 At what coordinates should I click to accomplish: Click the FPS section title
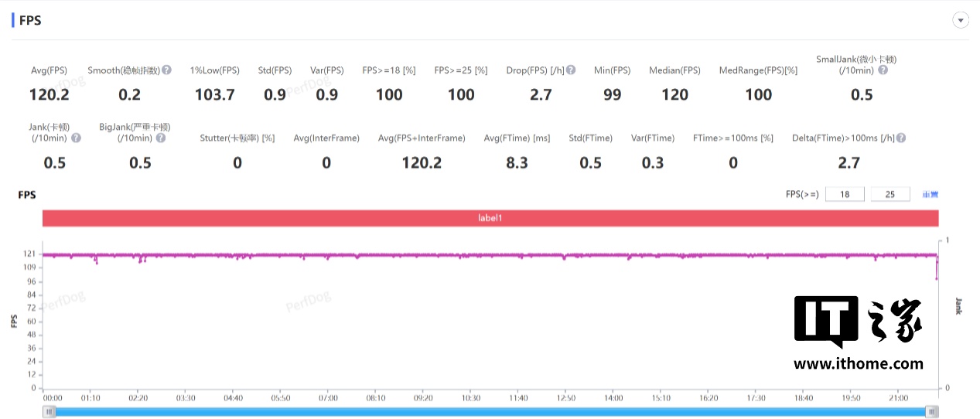(x=30, y=21)
